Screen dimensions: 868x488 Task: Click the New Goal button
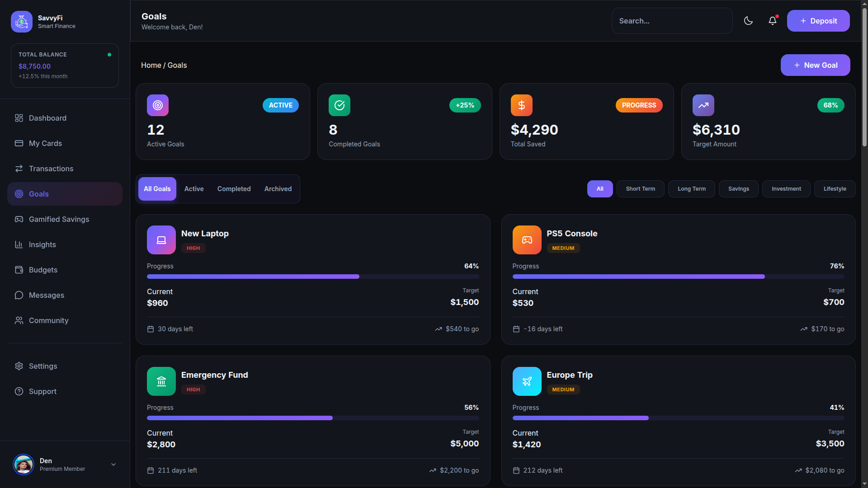click(x=815, y=65)
